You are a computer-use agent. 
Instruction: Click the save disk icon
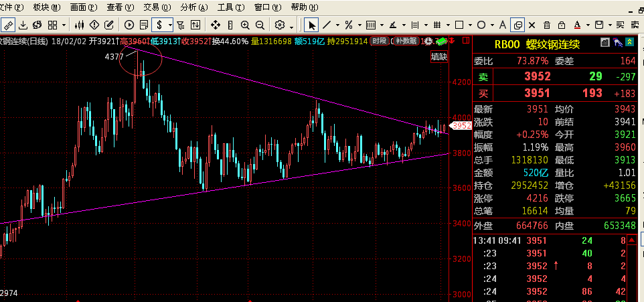tap(600, 25)
